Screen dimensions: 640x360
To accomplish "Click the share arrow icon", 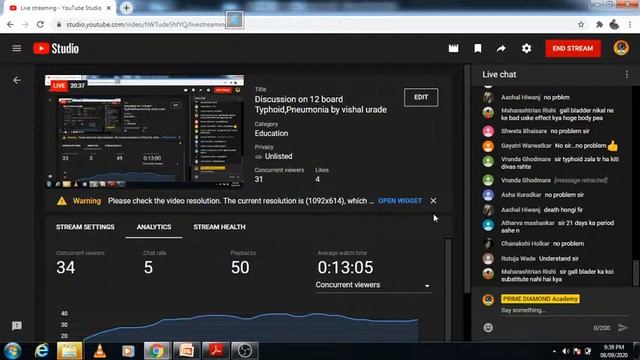I will (501, 49).
